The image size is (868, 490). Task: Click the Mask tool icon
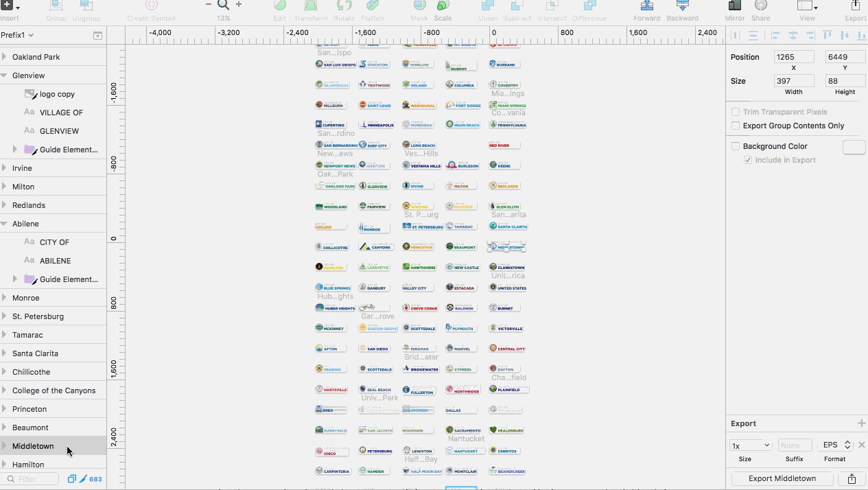[x=419, y=5]
